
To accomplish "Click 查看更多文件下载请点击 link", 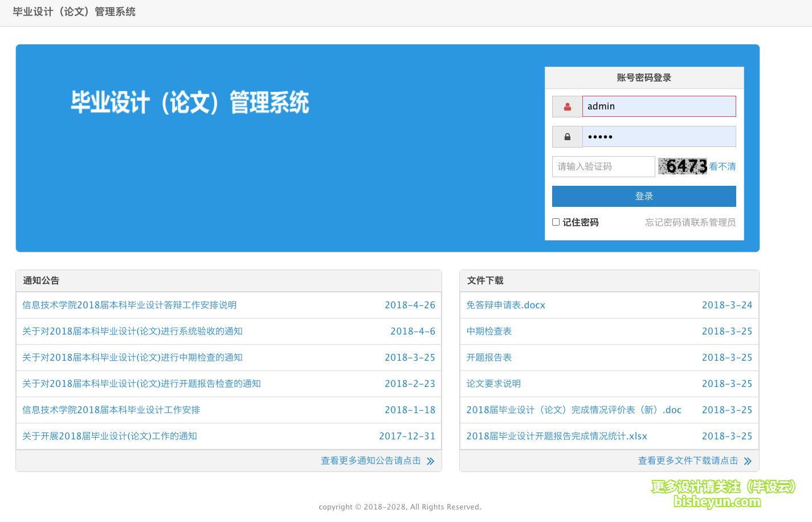I will [688, 460].
